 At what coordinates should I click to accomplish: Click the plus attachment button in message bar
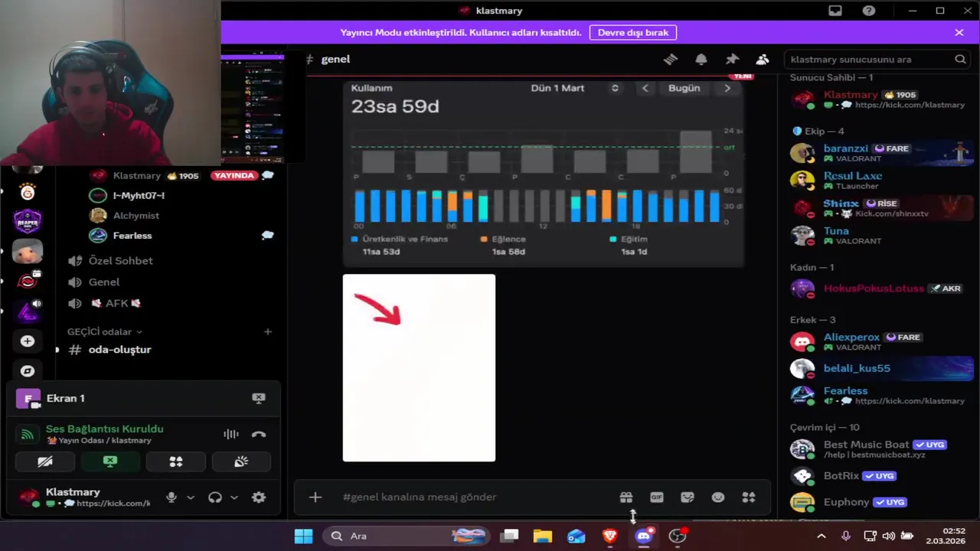(315, 497)
